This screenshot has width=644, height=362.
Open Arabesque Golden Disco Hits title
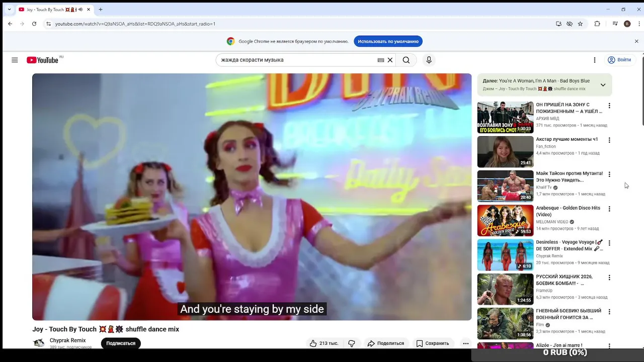[x=568, y=211]
